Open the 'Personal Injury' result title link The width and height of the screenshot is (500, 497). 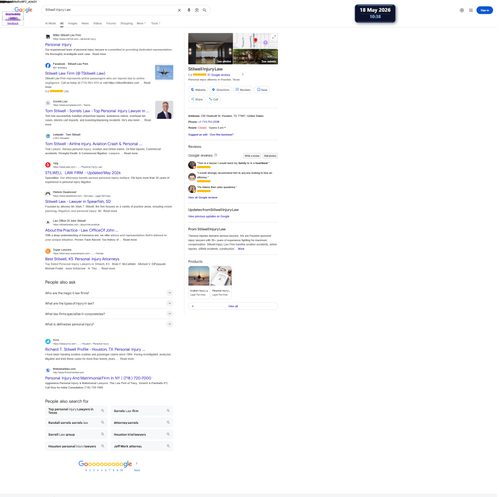(59, 45)
